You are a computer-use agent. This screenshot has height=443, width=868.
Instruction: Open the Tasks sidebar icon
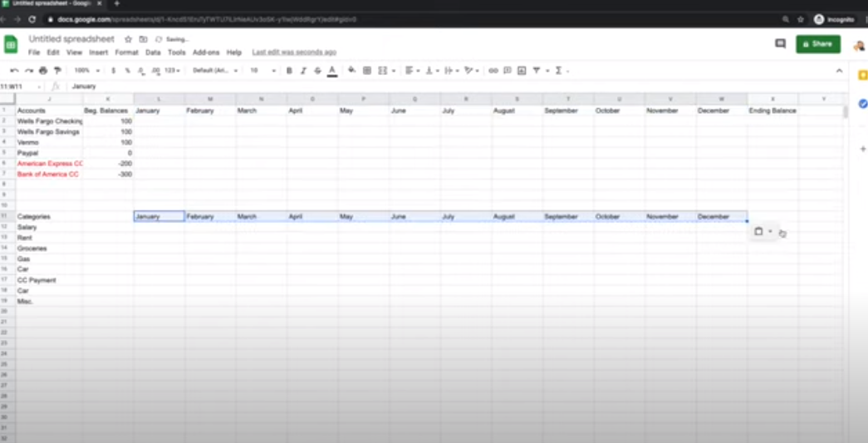(862, 104)
